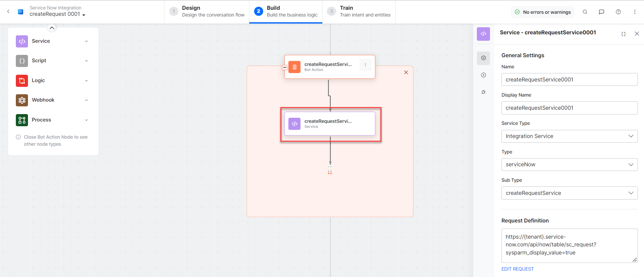Switch to the Design step tab
This screenshot has height=277, width=644.
coord(207,11)
